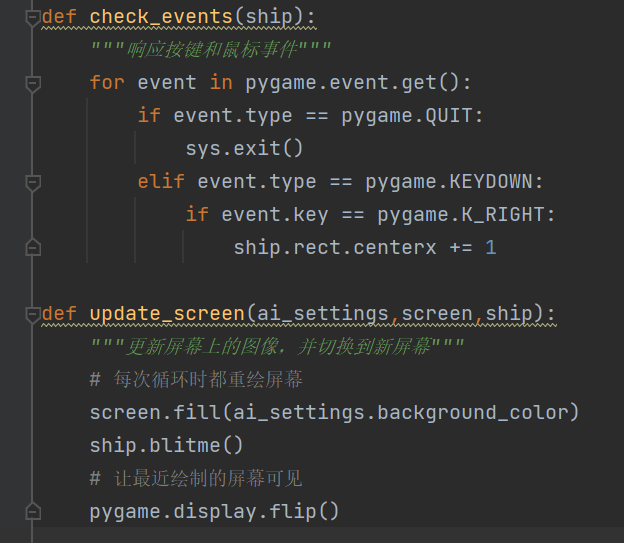Click pygame.event.get() in the for loop

click(358, 83)
